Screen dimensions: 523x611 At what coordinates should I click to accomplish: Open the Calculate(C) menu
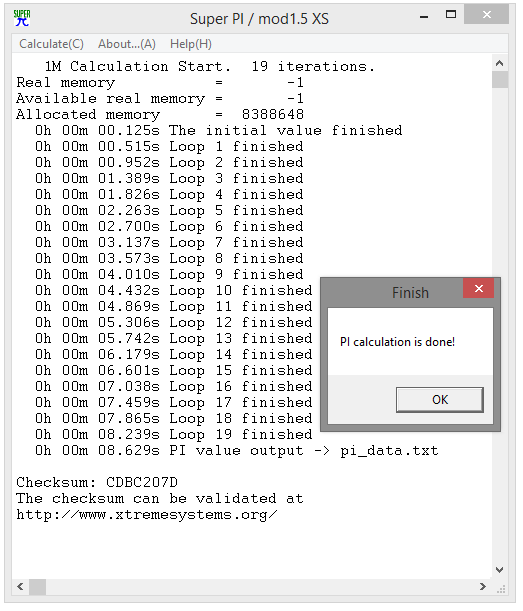tap(51, 44)
